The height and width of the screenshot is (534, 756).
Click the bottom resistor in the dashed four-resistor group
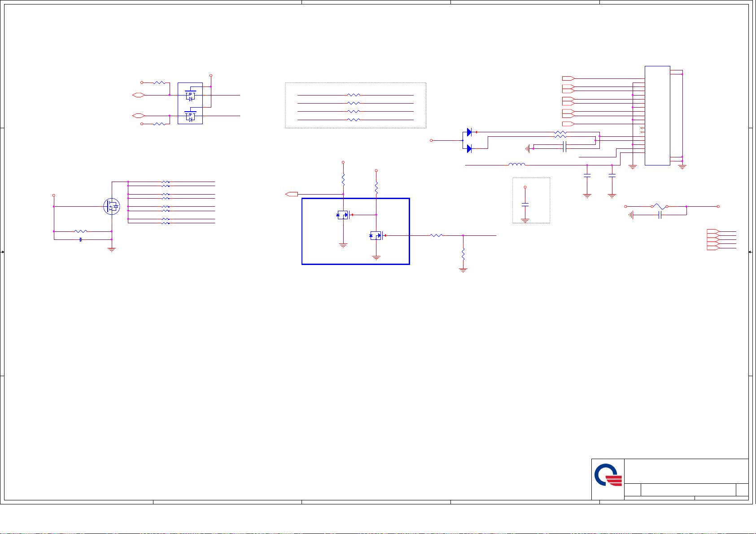coord(354,120)
